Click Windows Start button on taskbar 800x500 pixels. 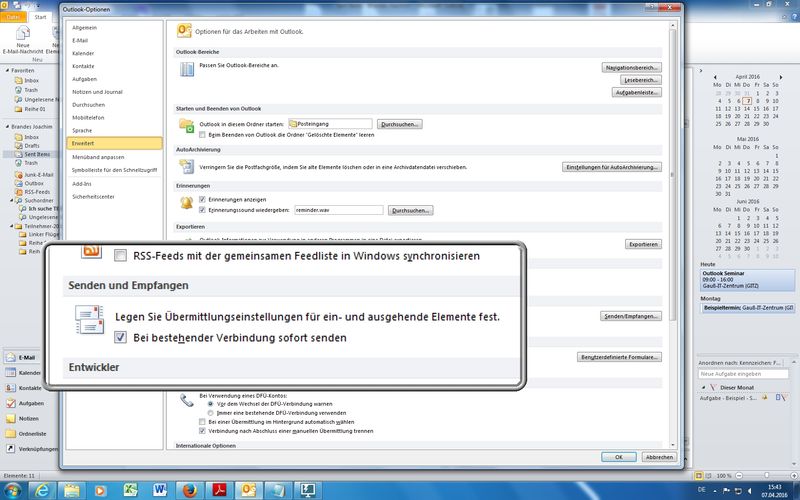click(12, 490)
